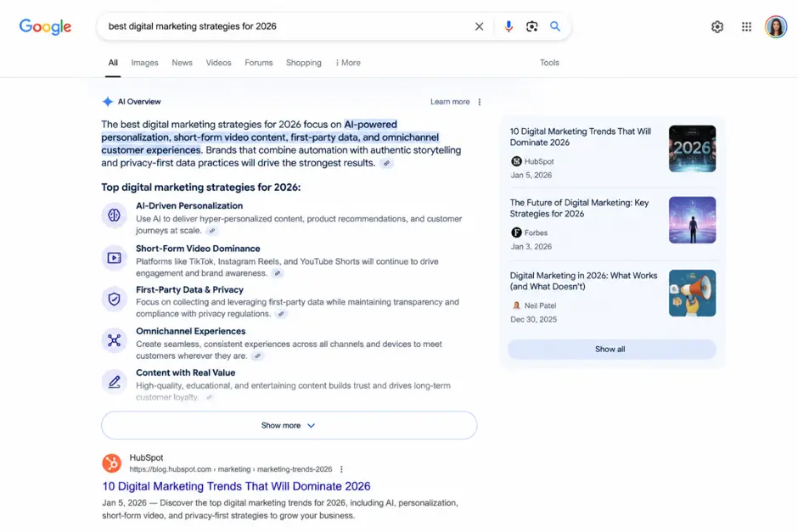Click the 'Dec 30, 2025' date text
798x532 pixels.
[533, 319]
